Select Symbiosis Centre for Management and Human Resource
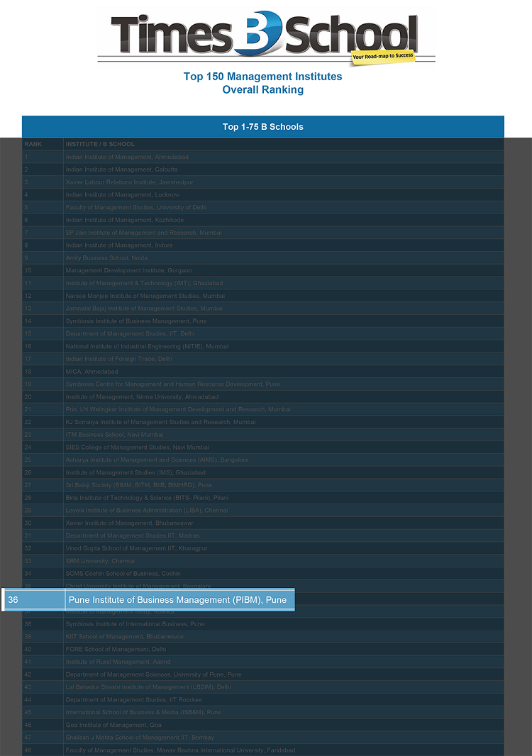The image size is (532, 756). [x=172, y=384]
